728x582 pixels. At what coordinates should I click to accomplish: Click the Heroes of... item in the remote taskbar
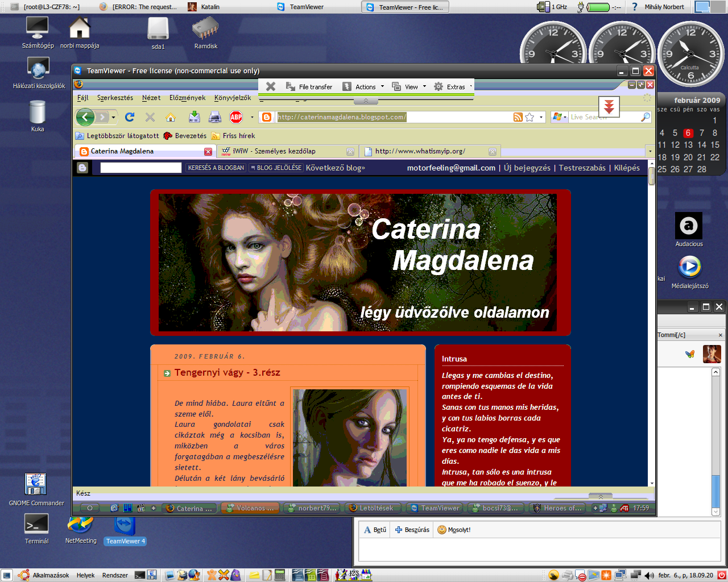point(557,508)
